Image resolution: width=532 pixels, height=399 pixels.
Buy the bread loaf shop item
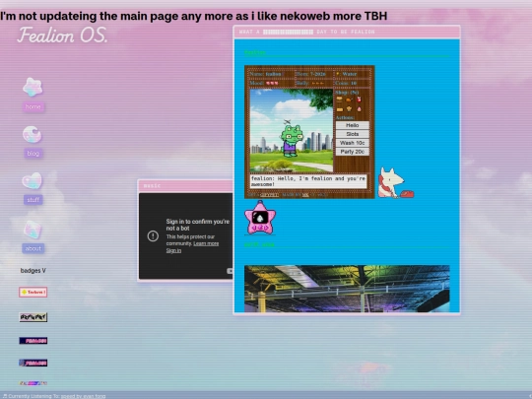340,109
